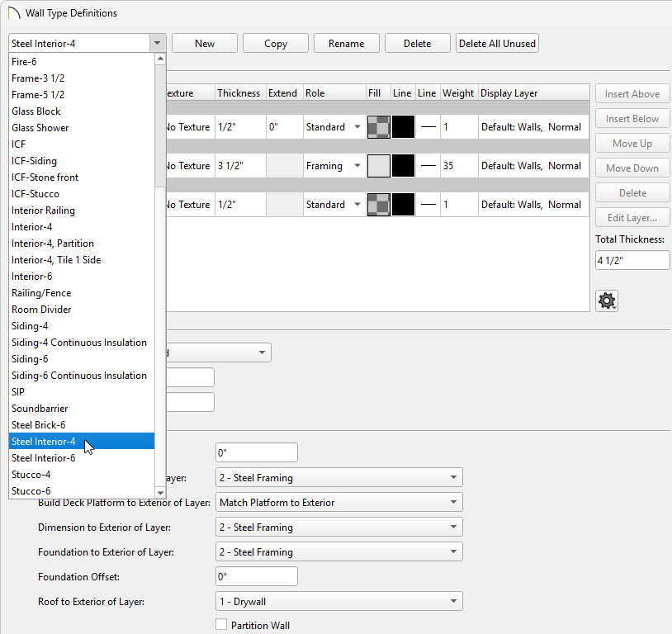This screenshot has width=672, height=634.
Task: Open fill pattern swatch of third layer row
Action: [x=379, y=205]
